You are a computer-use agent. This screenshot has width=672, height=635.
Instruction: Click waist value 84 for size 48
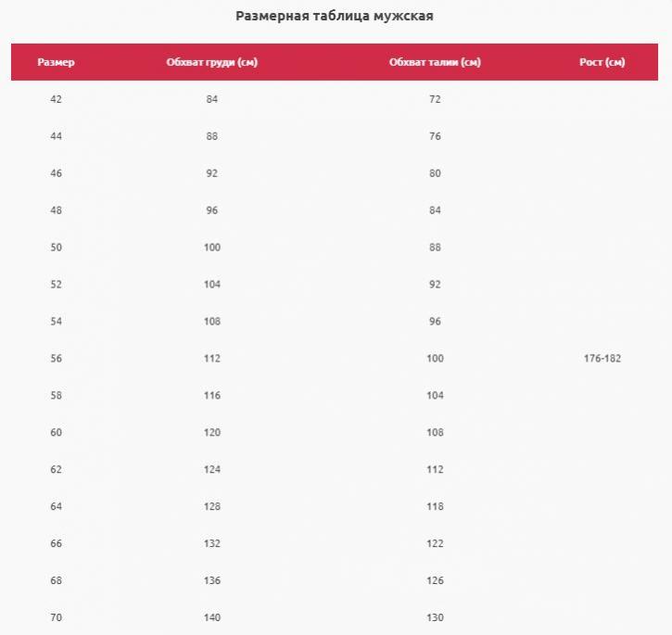click(435, 210)
